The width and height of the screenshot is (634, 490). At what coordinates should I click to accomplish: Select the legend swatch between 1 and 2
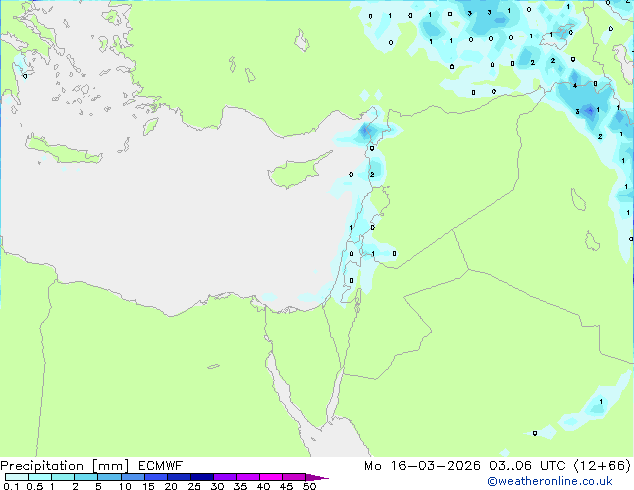[63, 477]
